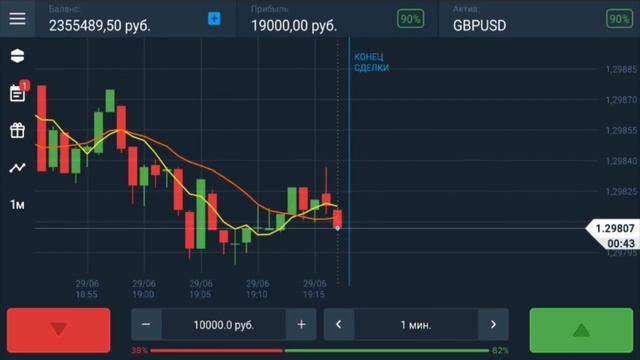Image resolution: width=640 pixels, height=360 pixels.
Task: Click the 1,29825 price axis label
Action: [621, 191]
